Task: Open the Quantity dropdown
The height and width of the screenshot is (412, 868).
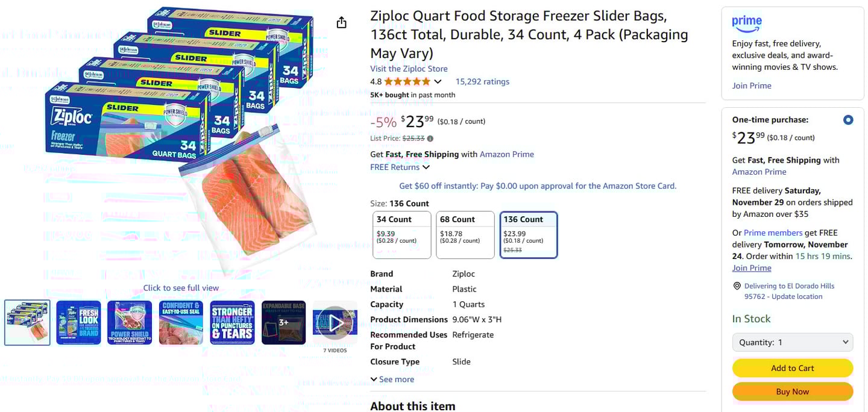Action: click(x=793, y=342)
